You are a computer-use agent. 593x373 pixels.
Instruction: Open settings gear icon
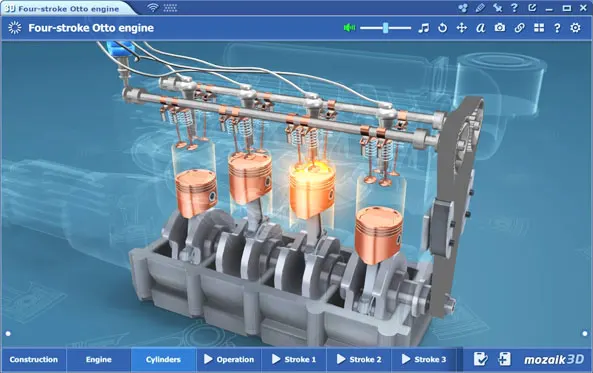pyautogui.click(x=575, y=28)
